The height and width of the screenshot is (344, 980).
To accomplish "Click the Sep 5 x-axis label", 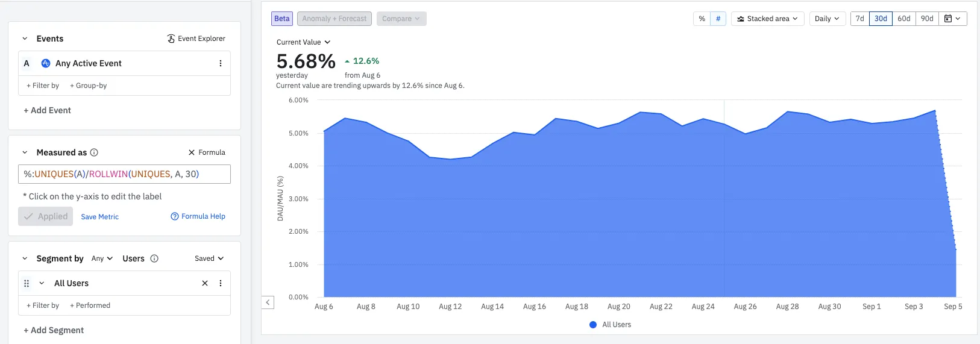I will (x=953, y=307).
